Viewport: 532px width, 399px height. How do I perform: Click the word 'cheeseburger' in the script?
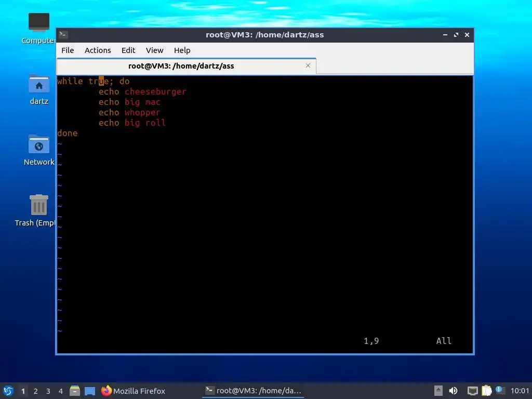coord(155,91)
